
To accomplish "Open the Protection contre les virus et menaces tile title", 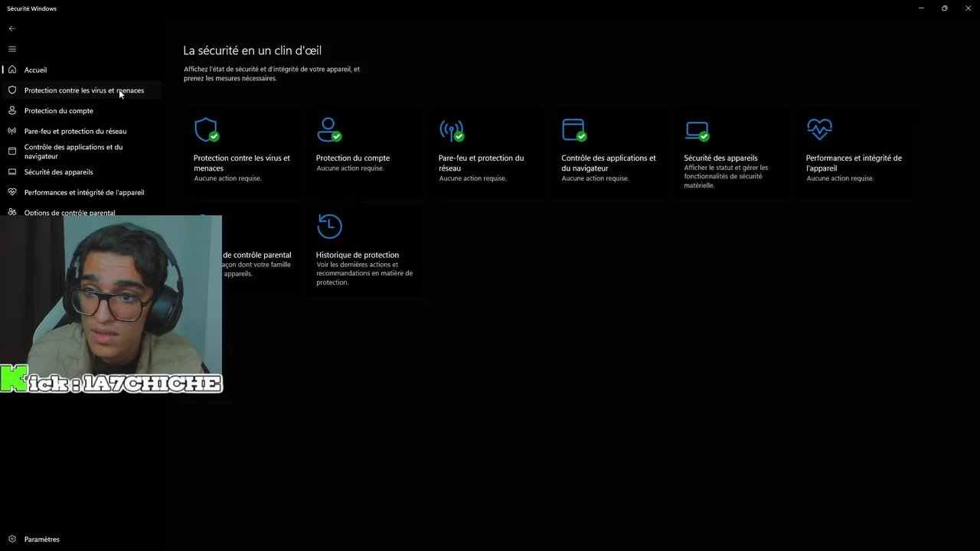I will (242, 163).
